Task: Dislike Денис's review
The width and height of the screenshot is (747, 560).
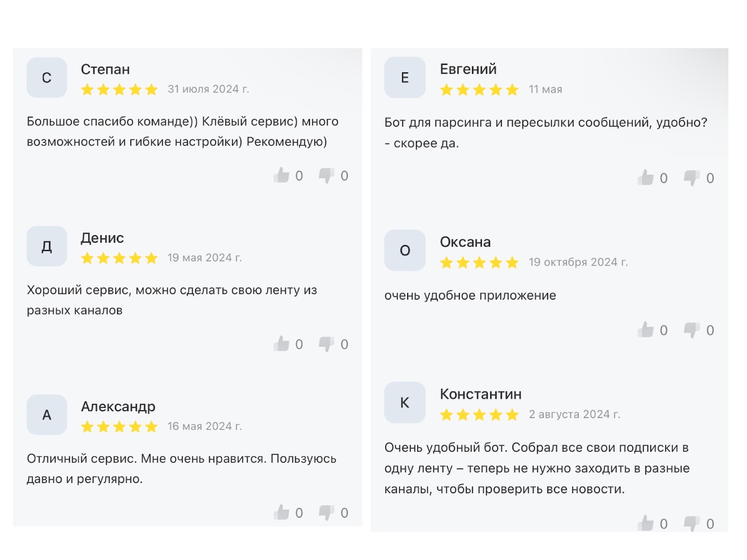Action: pos(326,344)
